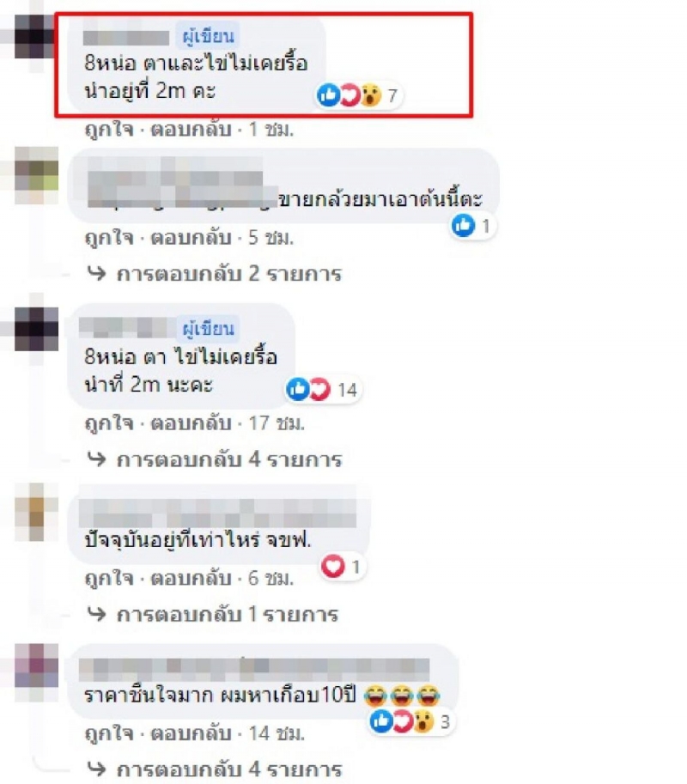Click the 1 ชม. timestamp of first comment
Image resolution: width=687 pixels, height=784 pixels.
coord(271,130)
